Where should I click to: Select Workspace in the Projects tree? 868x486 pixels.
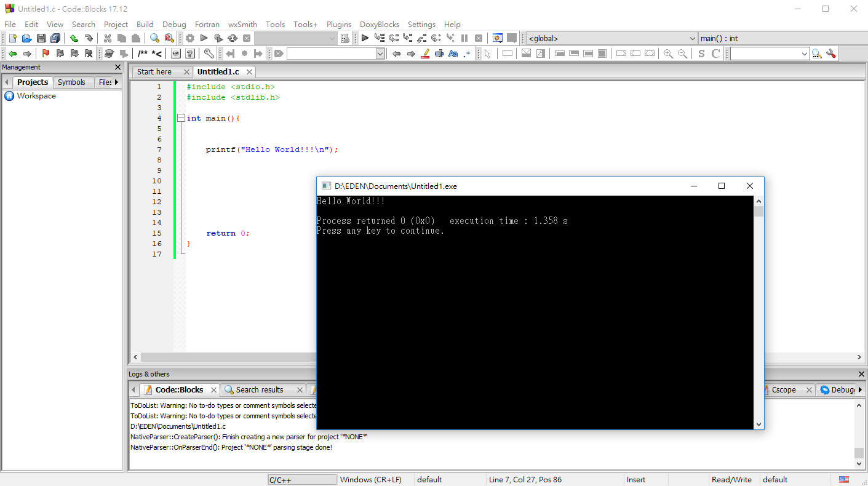coord(36,96)
